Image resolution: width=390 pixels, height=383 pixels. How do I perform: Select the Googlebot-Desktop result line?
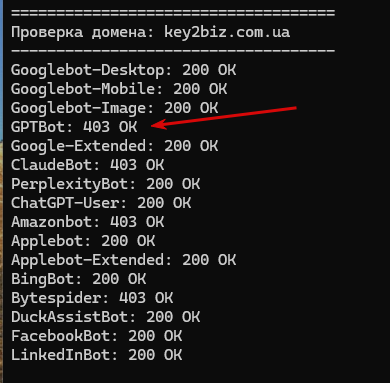click(124, 70)
